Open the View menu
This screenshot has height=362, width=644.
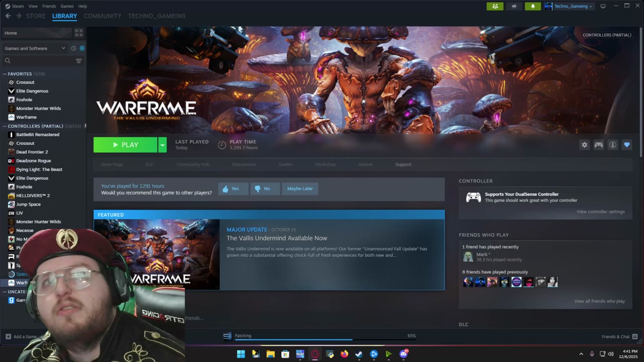click(x=33, y=6)
